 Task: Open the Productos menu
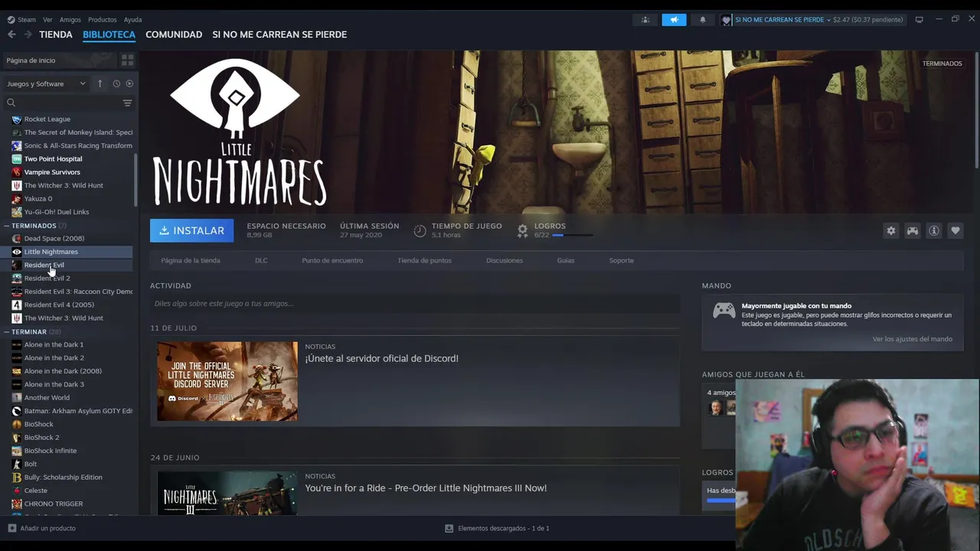click(102, 20)
